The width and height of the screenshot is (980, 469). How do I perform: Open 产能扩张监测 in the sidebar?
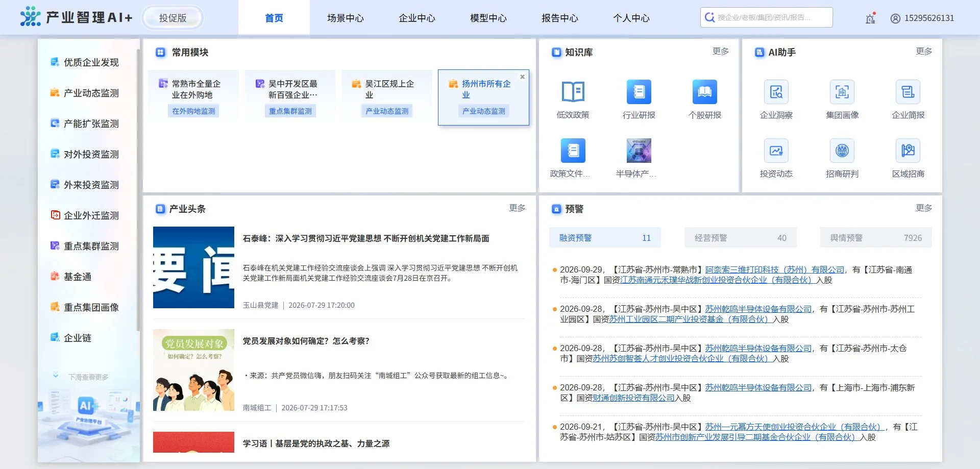85,124
